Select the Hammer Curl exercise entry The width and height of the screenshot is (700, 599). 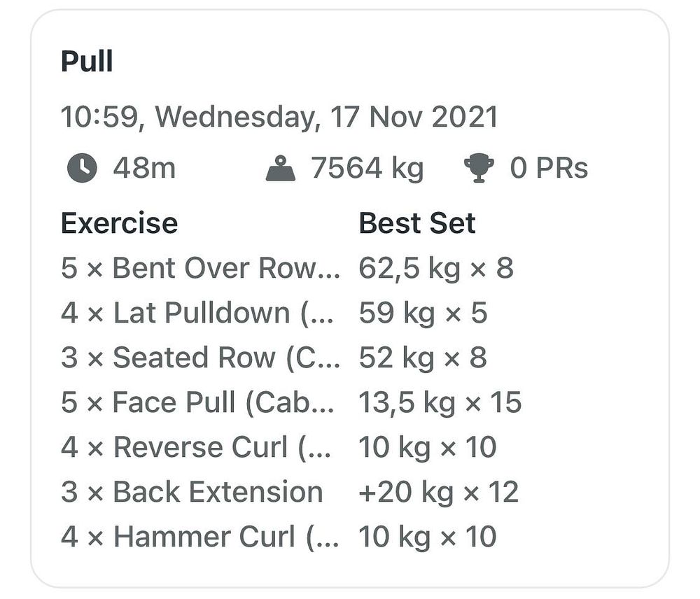tap(200, 537)
